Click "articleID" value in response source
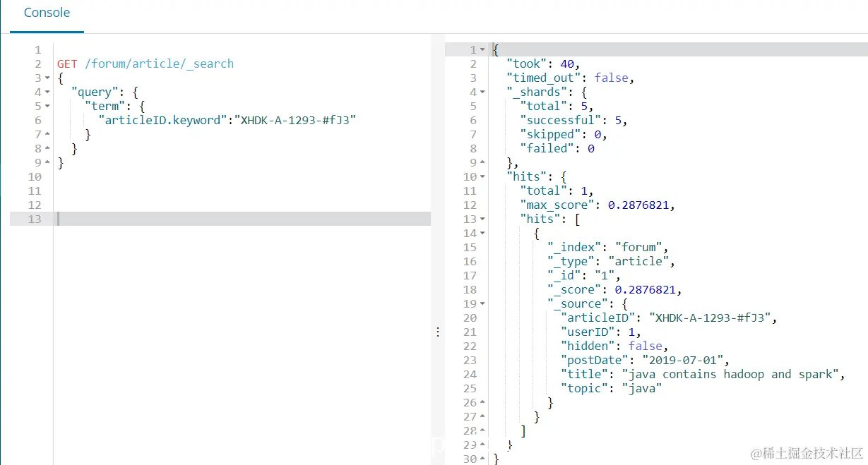 point(710,318)
